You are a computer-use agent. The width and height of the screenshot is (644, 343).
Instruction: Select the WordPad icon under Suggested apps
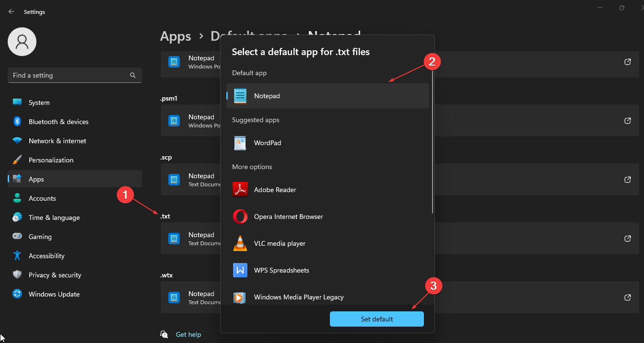[x=240, y=143]
